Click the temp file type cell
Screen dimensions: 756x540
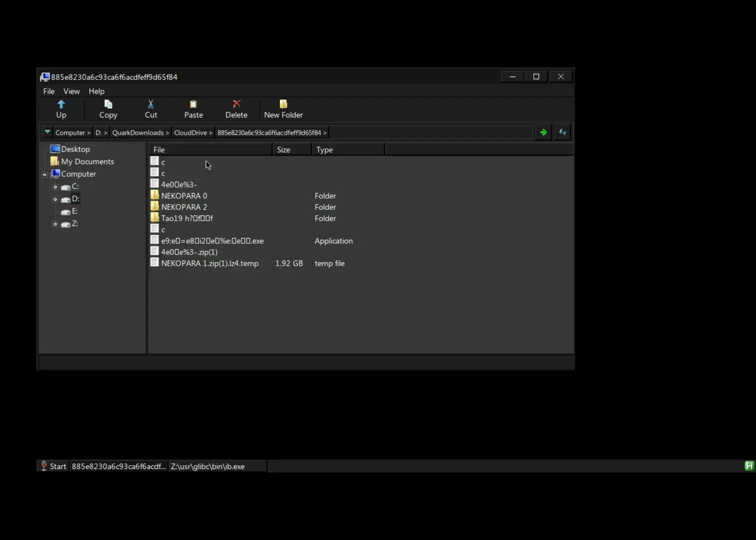(x=330, y=263)
